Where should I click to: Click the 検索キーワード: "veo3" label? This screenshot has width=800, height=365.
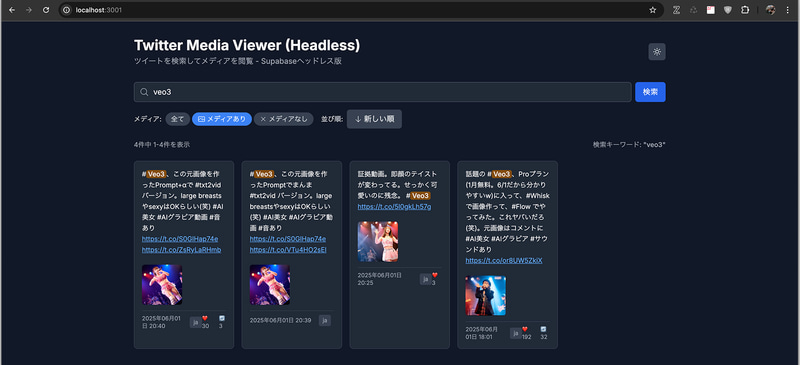coord(629,144)
